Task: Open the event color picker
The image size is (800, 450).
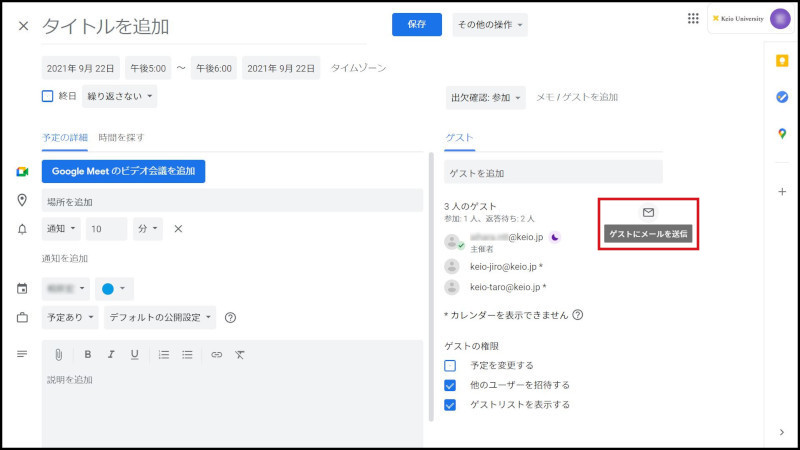Action: (x=113, y=289)
